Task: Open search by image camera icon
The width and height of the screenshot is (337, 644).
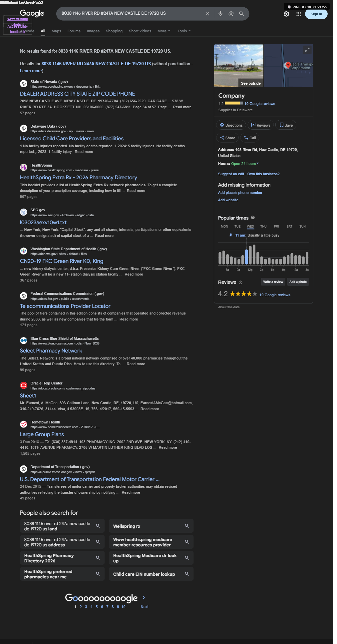Action: (231, 14)
